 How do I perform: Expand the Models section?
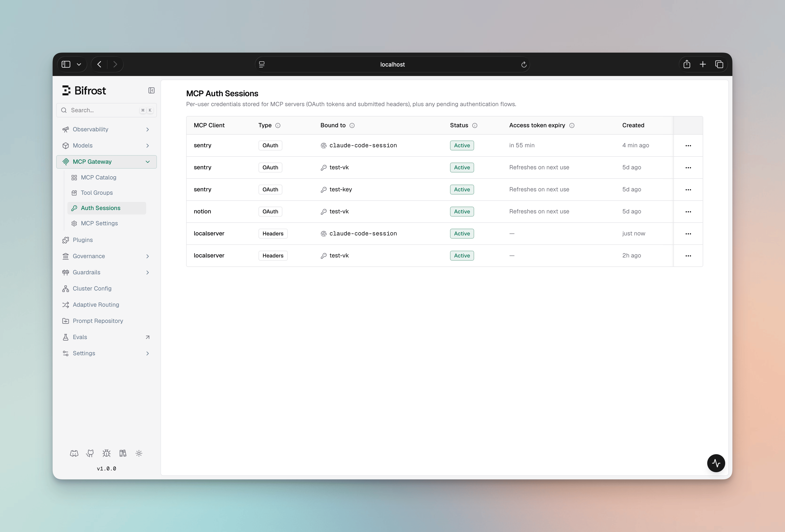[106, 145]
